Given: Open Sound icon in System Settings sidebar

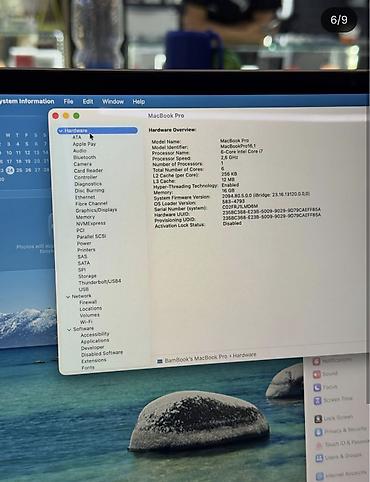Looking at the screenshot, I should pyautogui.click(x=316, y=374).
